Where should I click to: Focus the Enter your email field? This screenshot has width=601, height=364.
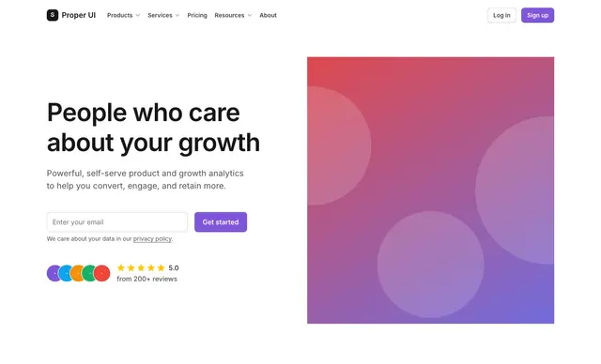click(117, 222)
